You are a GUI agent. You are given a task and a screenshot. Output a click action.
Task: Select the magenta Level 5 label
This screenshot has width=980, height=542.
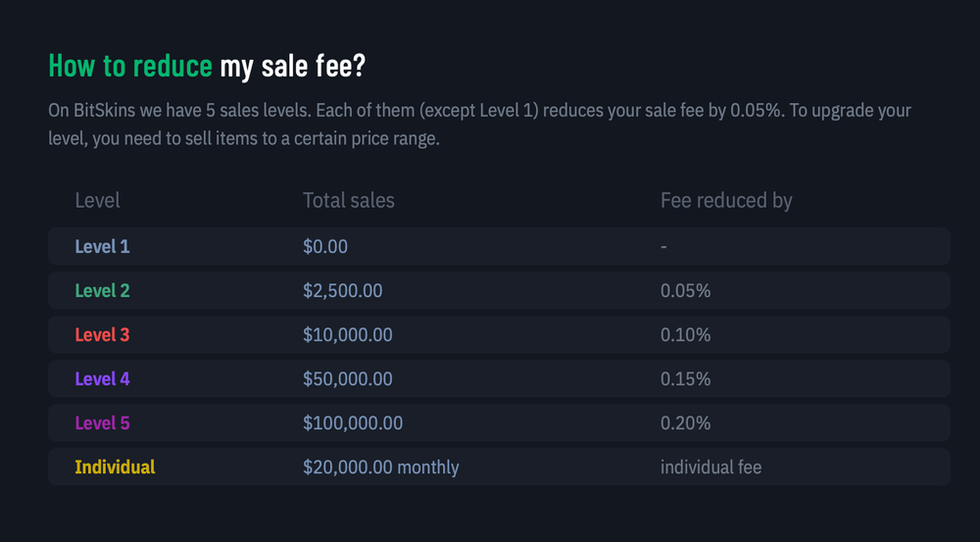point(102,423)
